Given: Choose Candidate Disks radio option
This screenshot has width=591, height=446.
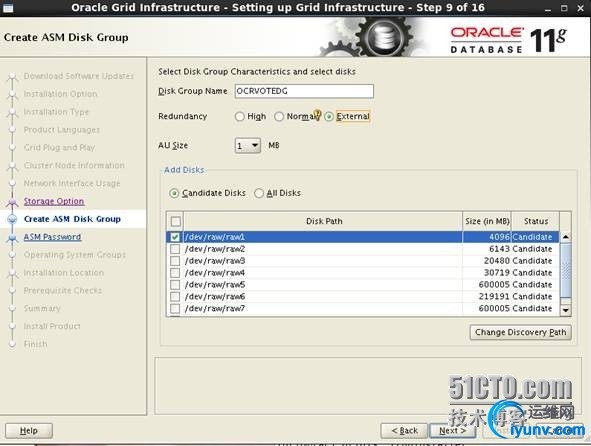Looking at the screenshot, I should [174, 193].
